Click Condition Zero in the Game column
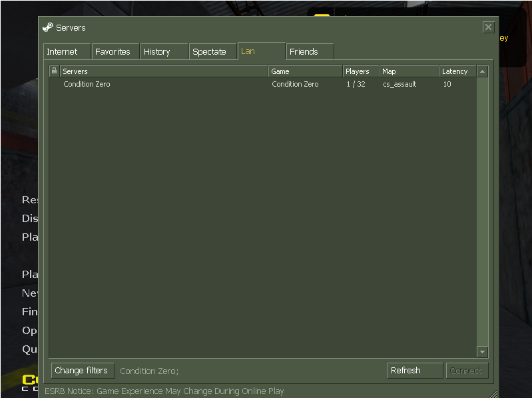The width and height of the screenshot is (532, 398). [295, 84]
